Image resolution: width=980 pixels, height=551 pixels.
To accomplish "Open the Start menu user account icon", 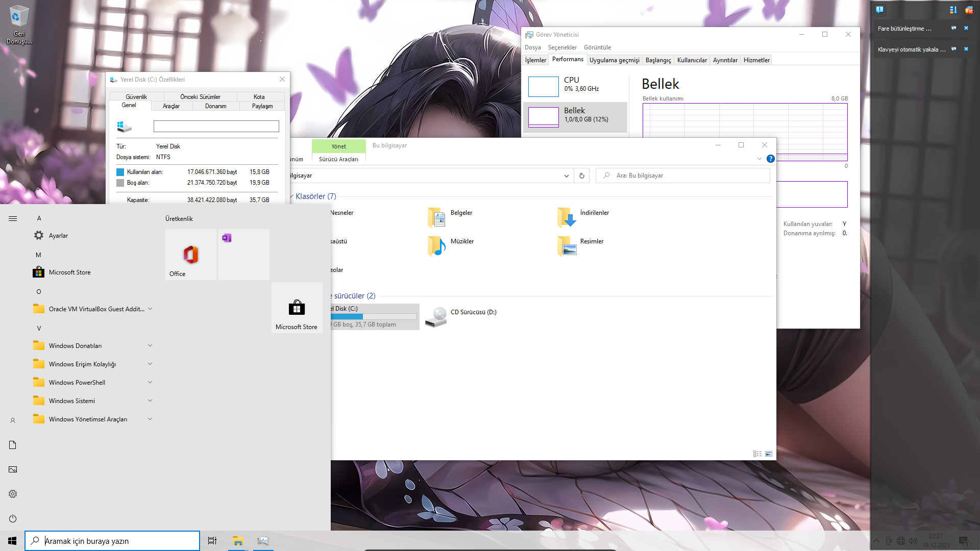I will 13,420.
